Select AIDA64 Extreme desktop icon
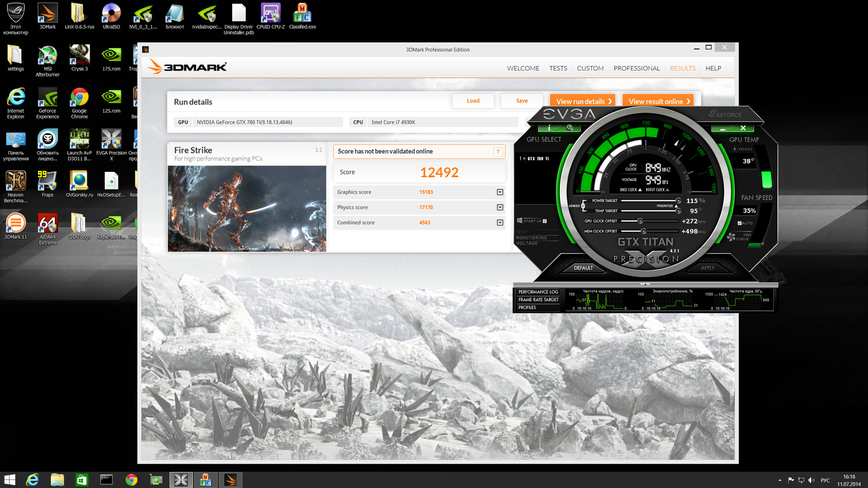This screenshot has height=488, width=868. pyautogui.click(x=48, y=229)
